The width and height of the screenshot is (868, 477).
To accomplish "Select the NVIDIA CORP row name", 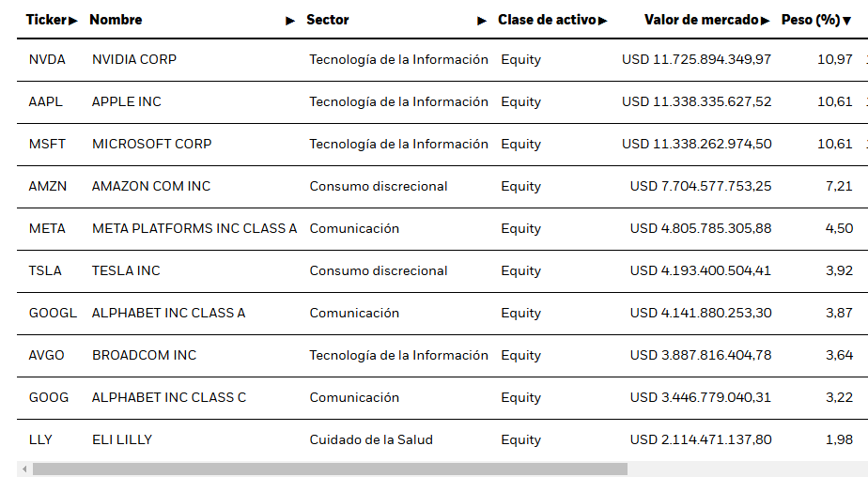I will (x=134, y=59).
